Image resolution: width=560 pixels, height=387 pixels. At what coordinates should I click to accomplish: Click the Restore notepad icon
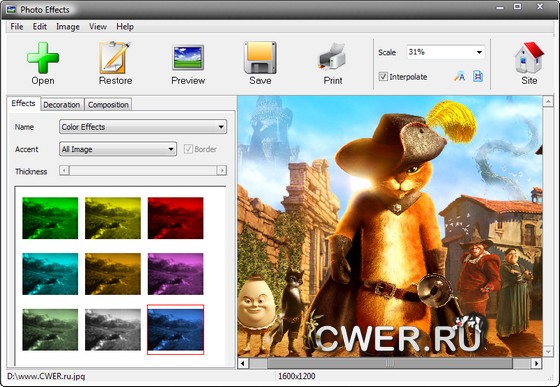(115, 57)
